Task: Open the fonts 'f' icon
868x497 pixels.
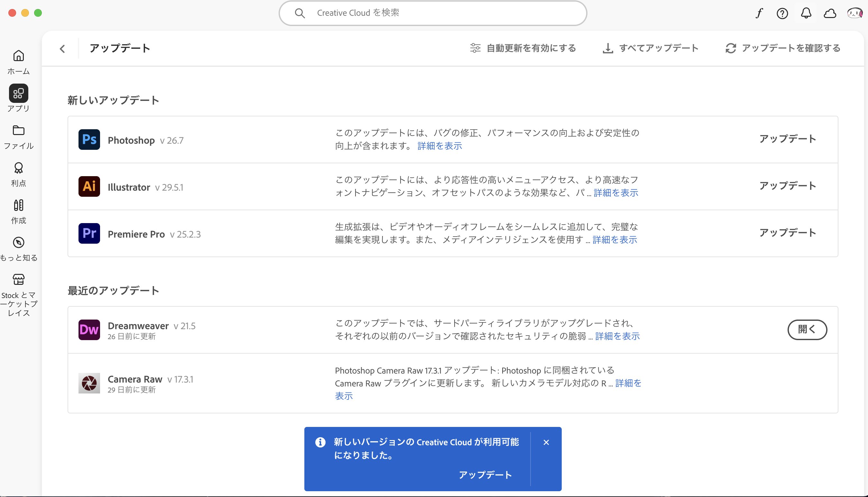Action: click(x=759, y=13)
